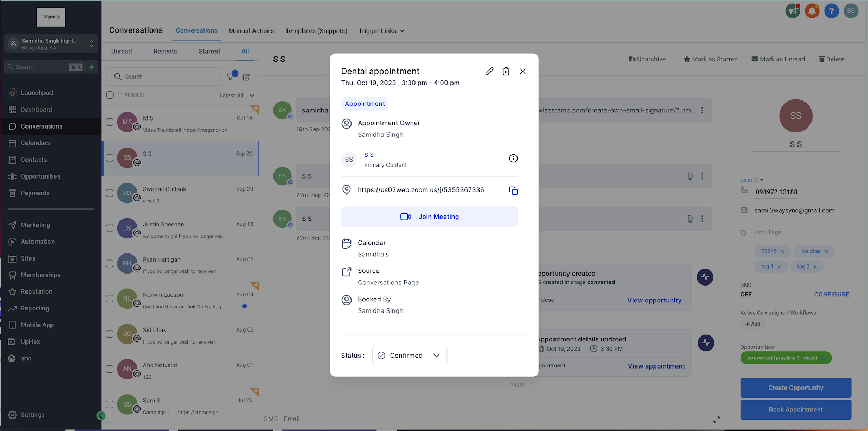This screenshot has height=431, width=868.
Task: Delete the Dental appointment via trash icon
Action: (x=506, y=71)
